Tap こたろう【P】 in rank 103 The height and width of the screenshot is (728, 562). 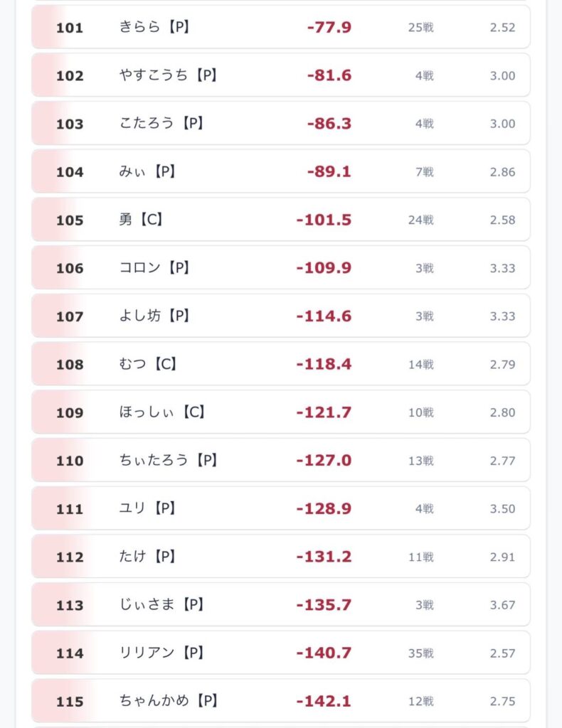(x=161, y=123)
